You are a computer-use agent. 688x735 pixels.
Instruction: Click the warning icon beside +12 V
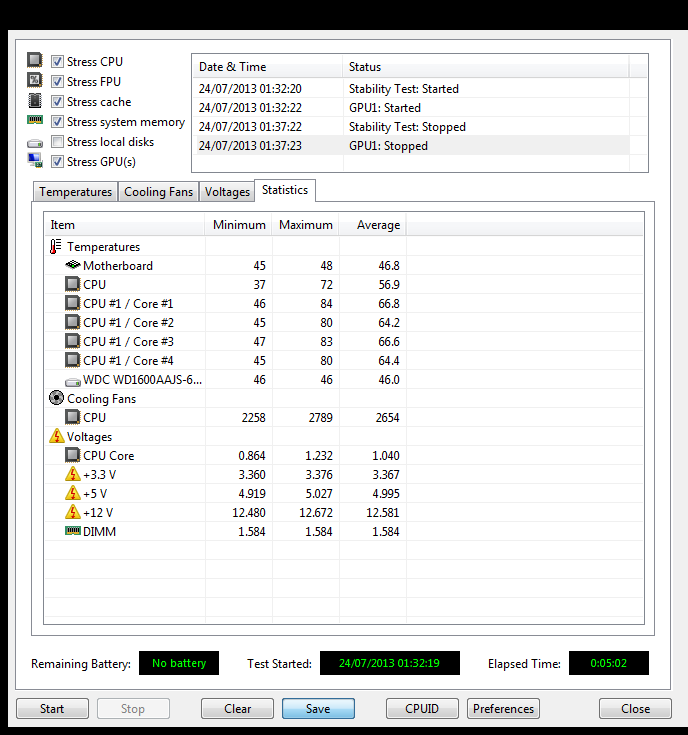(72, 513)
